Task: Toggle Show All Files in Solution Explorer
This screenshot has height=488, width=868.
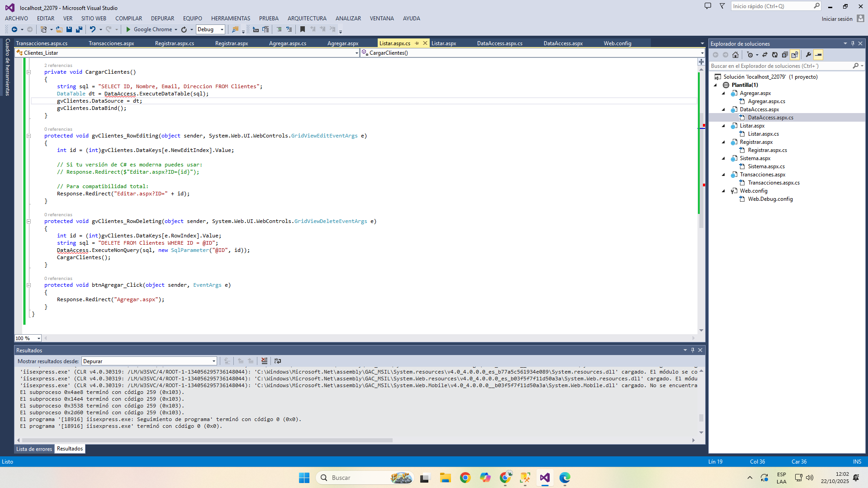Action: tap(795, 55)
